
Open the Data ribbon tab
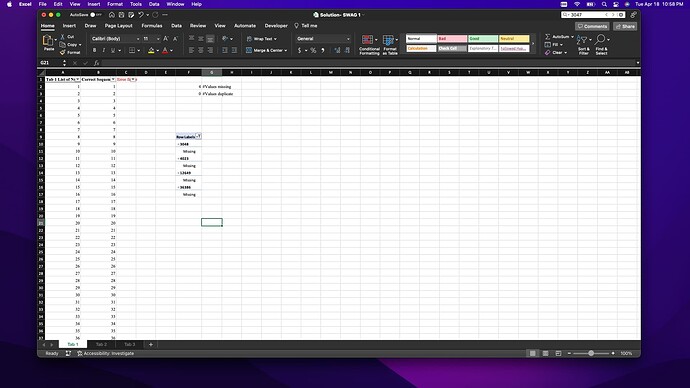coord(176,26)
